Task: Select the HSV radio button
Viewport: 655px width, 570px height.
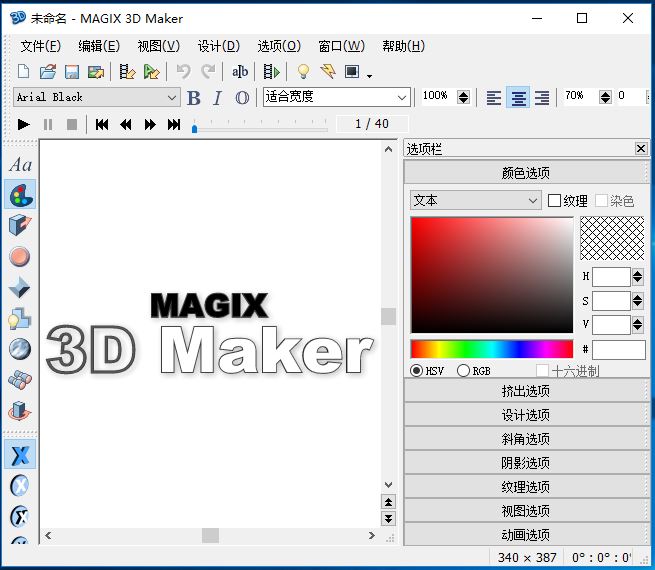Action: pos(417,370)
